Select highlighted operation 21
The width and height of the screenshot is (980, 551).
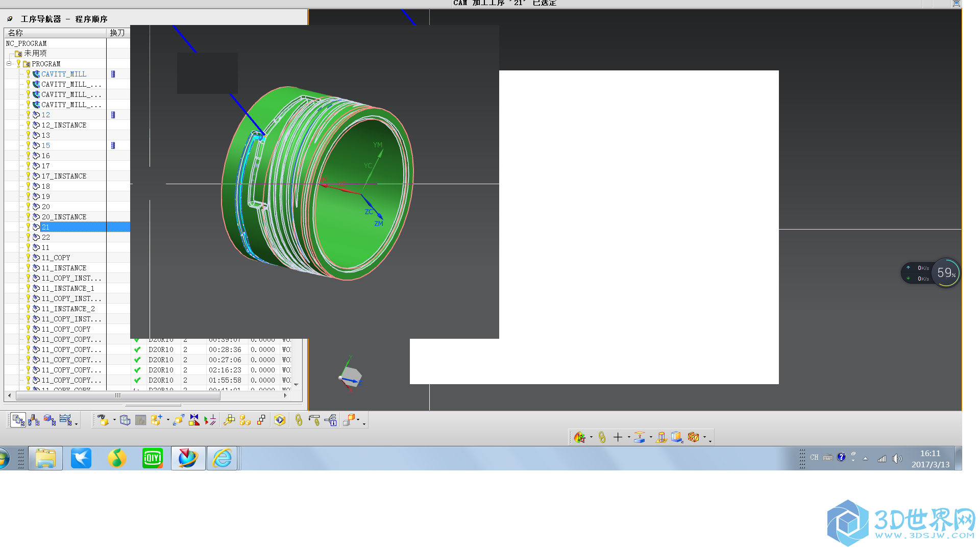[45, 227]
